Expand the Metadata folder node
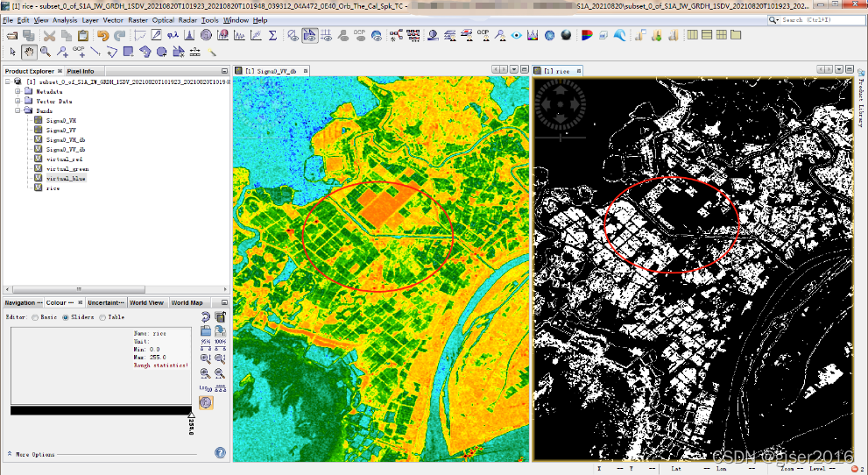This screenshot has height=475, width=868. coord(18,91)
